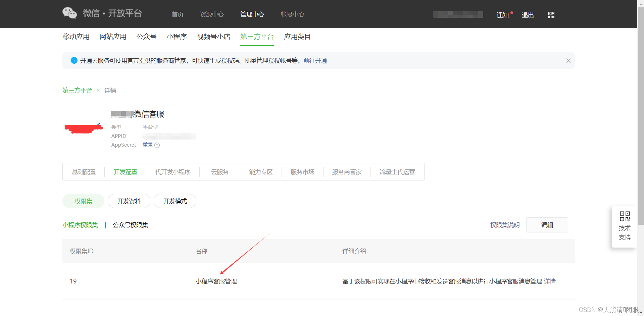
Task: Switch to the 应用类目 tab
Action: 297,37
